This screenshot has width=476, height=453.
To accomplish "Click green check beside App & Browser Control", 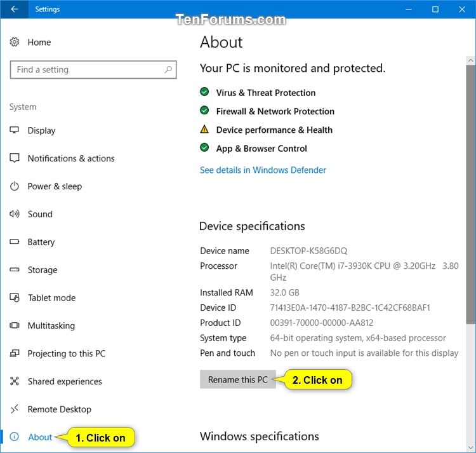I will 204,147.
